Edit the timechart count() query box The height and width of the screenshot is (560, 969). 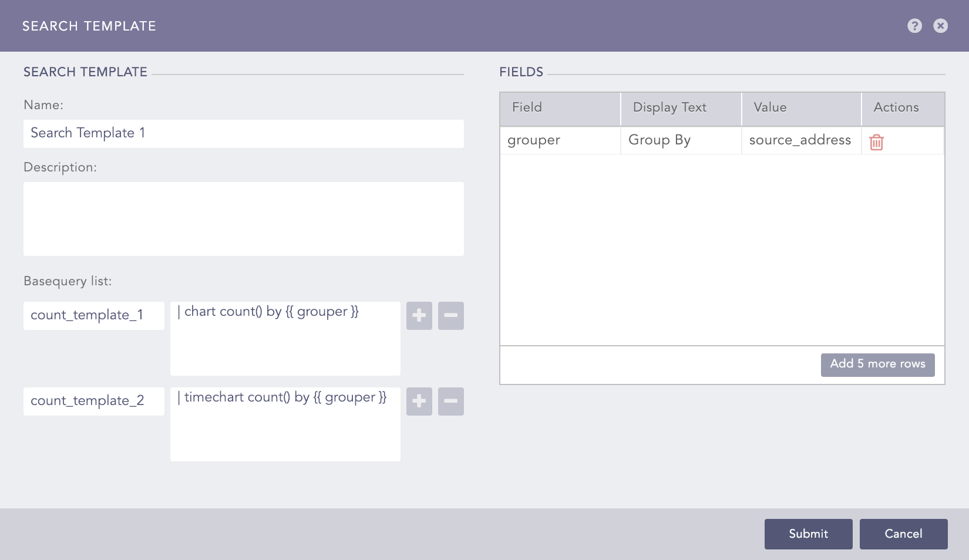[x=285, y=424]
